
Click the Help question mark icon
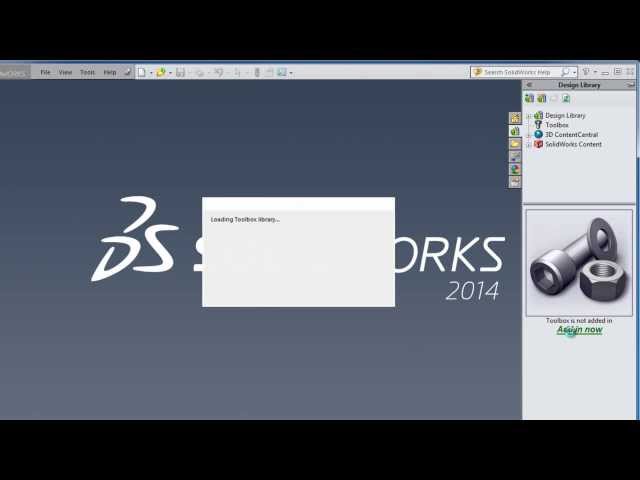tap(586, 72)
